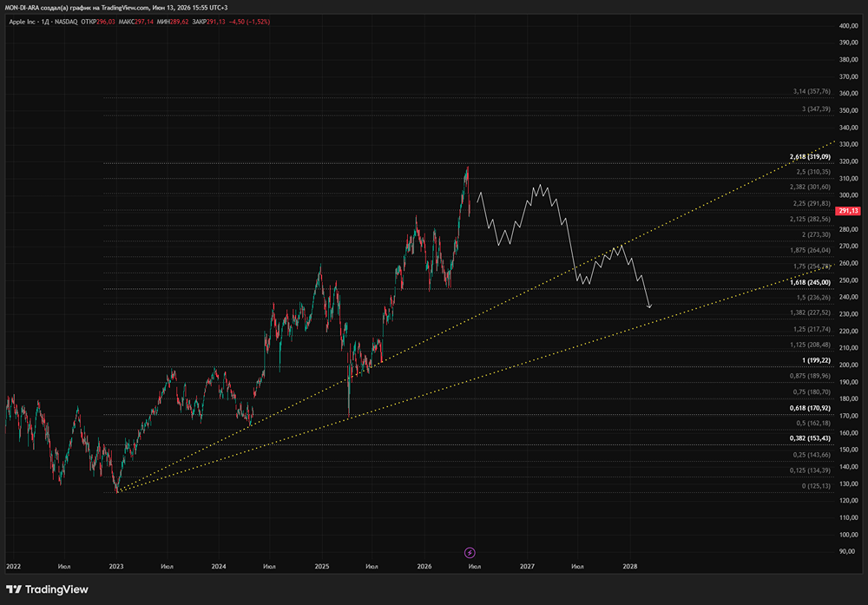The width and height of the screenshot is (868, 605).
Task: Click the MON-DI-ARA chart author caption
Action: tap(115, 8)
